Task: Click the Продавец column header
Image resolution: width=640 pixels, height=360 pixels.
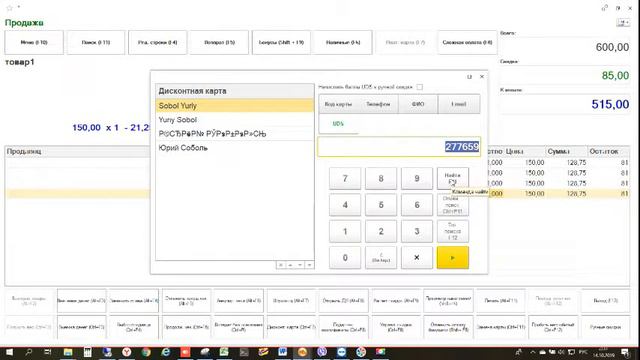Action: coord(78,151)
